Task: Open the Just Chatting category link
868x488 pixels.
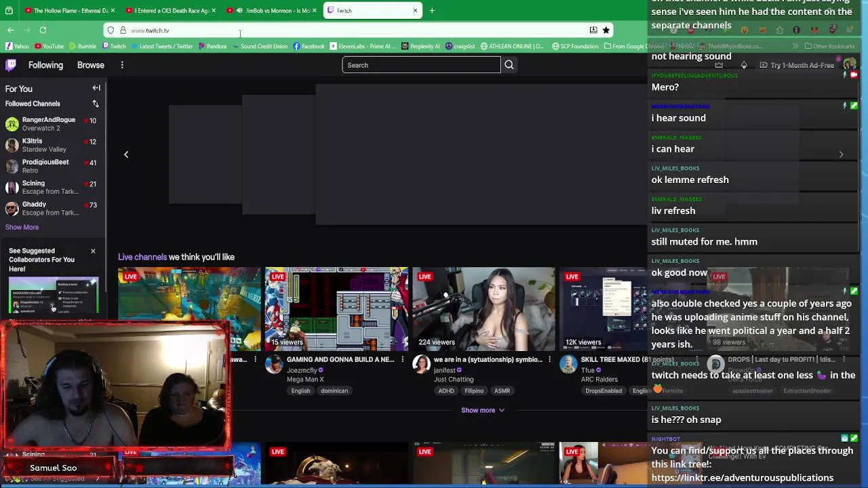Action: coord(454,380)
